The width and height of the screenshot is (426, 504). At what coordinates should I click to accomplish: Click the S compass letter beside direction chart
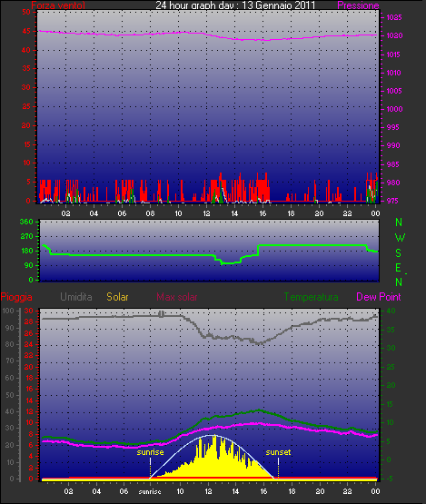[x=399, y=253]
